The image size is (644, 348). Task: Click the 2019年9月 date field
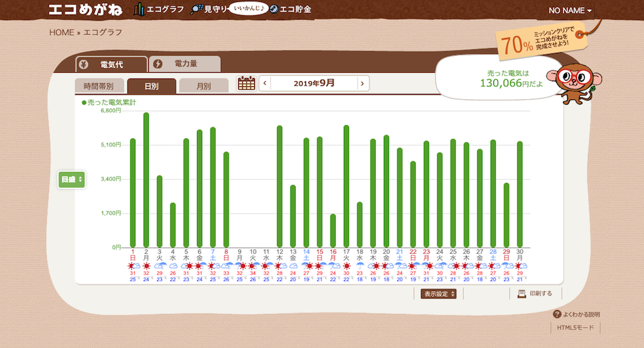click(x=314, y=83)
